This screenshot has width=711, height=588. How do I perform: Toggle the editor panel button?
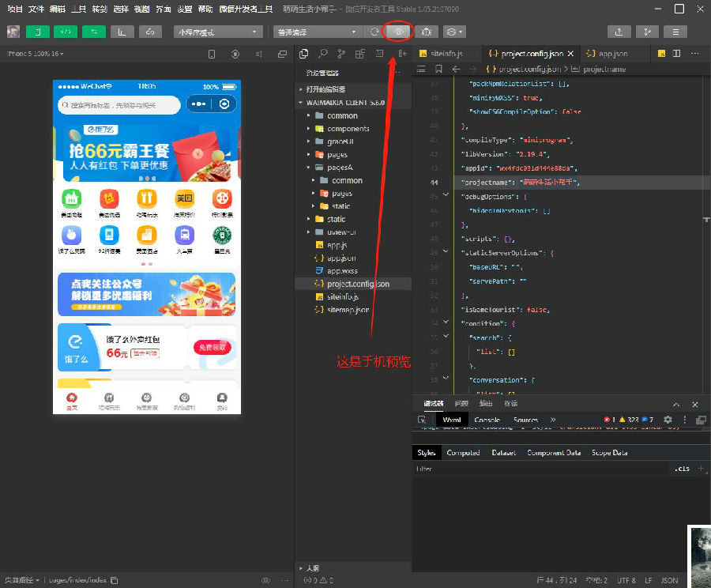pos(66,32)
